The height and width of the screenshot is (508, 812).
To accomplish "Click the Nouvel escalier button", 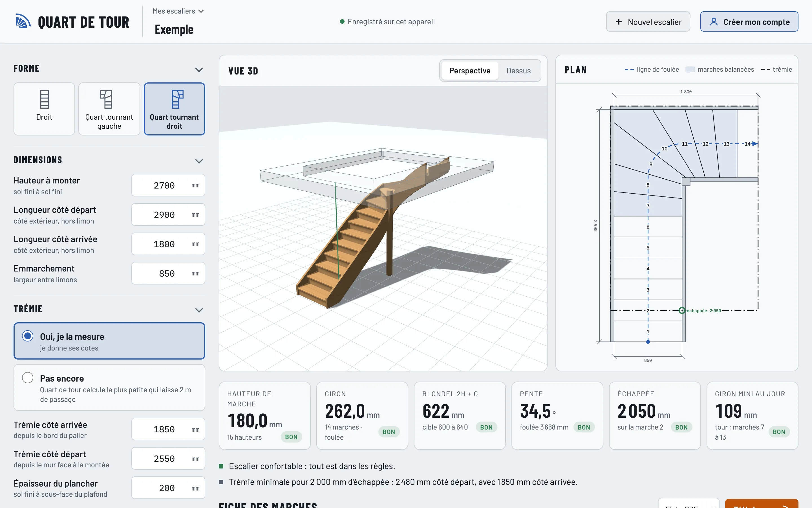I will 648,22.
